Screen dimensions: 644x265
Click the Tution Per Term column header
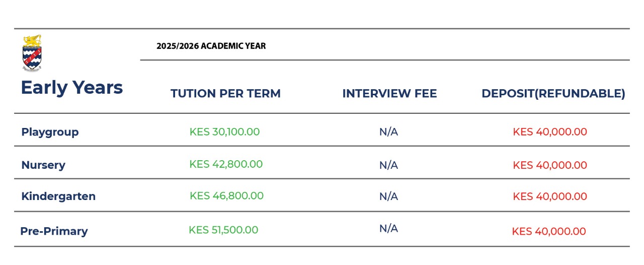coord(225,94)
